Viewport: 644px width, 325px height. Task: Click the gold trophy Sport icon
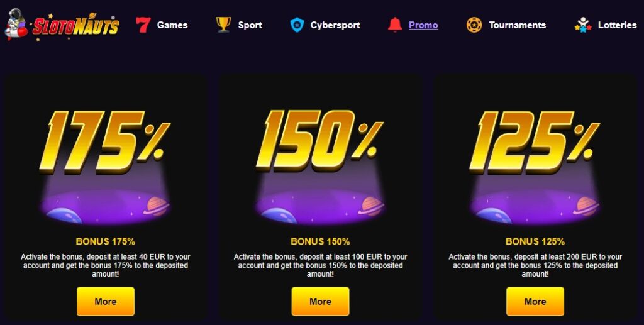(223, 25)
